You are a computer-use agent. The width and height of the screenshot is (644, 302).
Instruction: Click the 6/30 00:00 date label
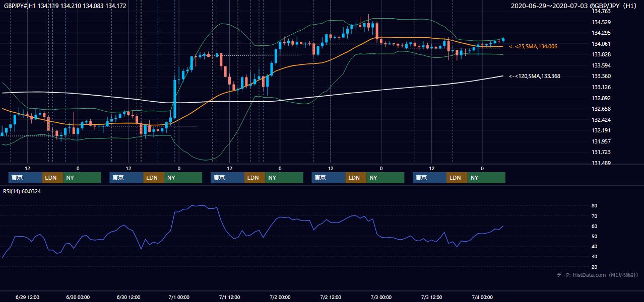[x=78, y=297]
